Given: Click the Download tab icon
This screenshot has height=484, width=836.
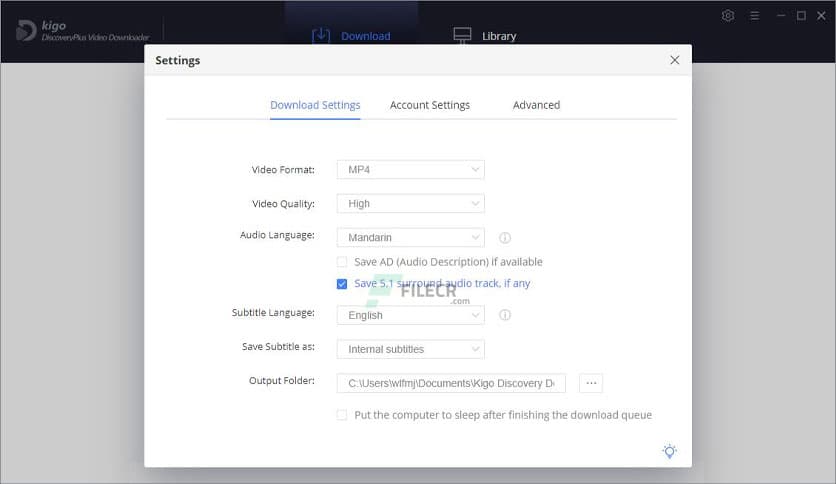Looking at the screenshot, I should pyautogui.click(x=321, y=36).
